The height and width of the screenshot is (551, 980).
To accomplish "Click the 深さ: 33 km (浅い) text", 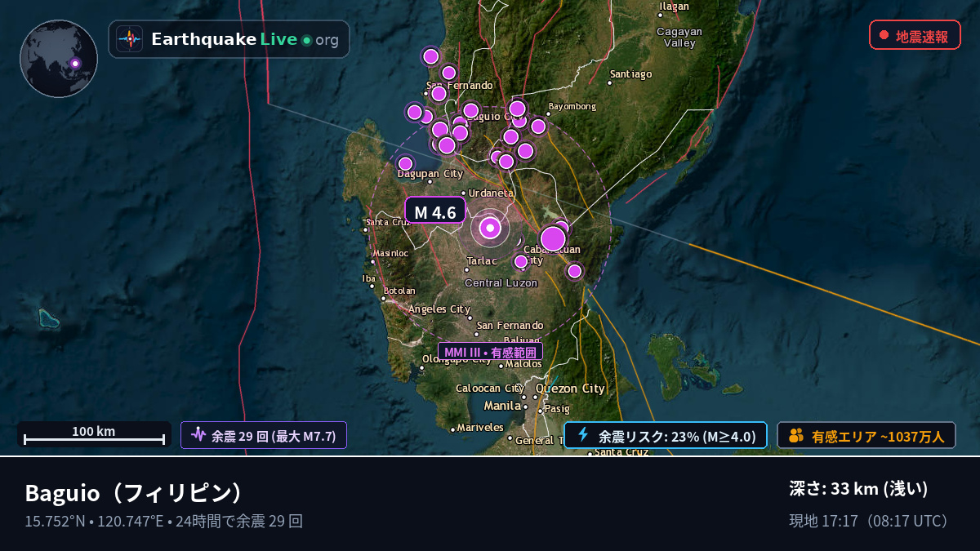I will click(859, 489).
